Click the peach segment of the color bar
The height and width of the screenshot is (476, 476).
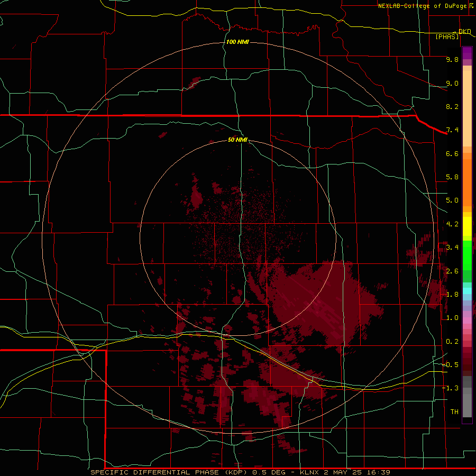(x=467, y=108)
